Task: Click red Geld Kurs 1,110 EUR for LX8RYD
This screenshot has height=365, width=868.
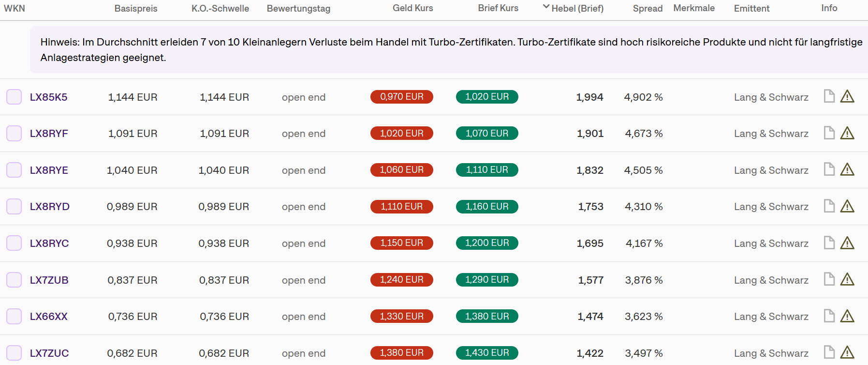Action: tap(402, 207)
